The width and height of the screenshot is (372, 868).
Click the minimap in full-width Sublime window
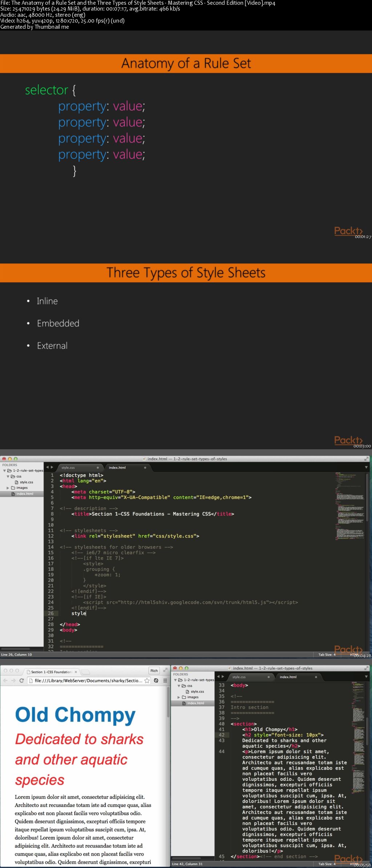[349, 506]
